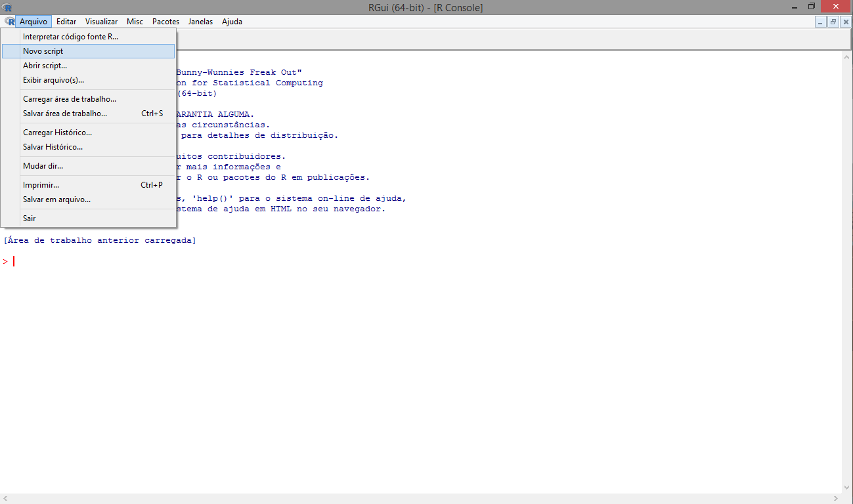Image resolution: width=853 pixels, height=504 pixels.
Task: Choose Salvar área de trabalho... entry
Action: click(65, 114)
